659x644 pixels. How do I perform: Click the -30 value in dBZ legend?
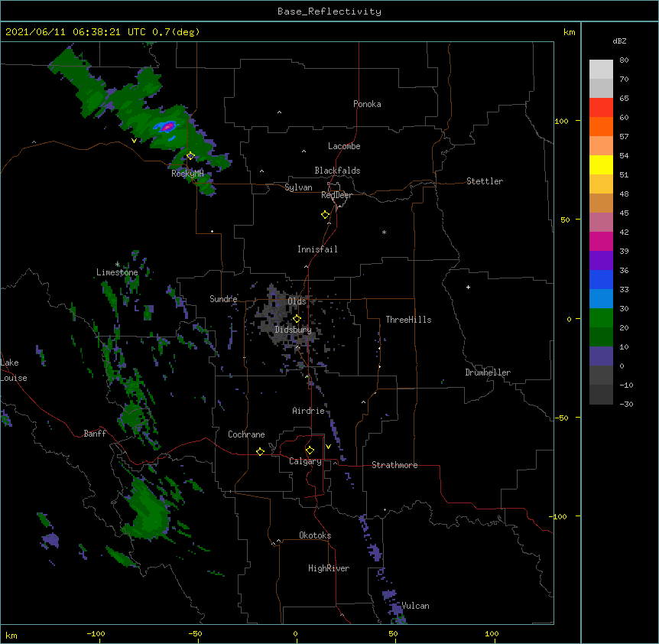pyautogui.click(x=626, y=404)
